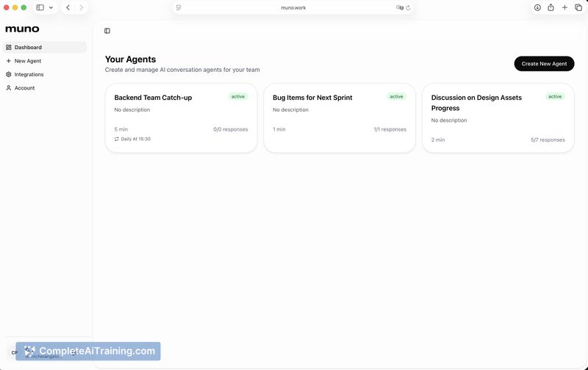Open the Dashboard sidebar item
The image size is (588, 370).
(45, 47)
